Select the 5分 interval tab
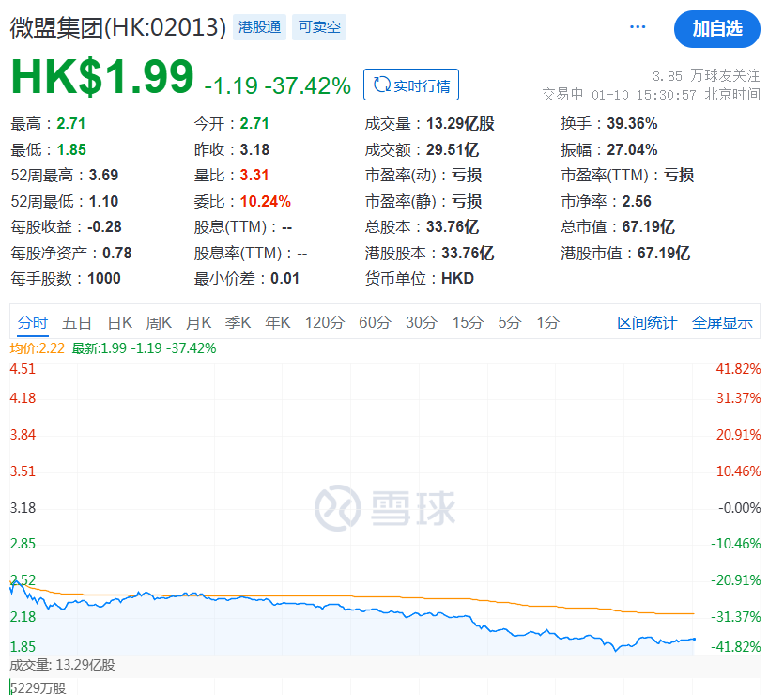 pos(509,322)
